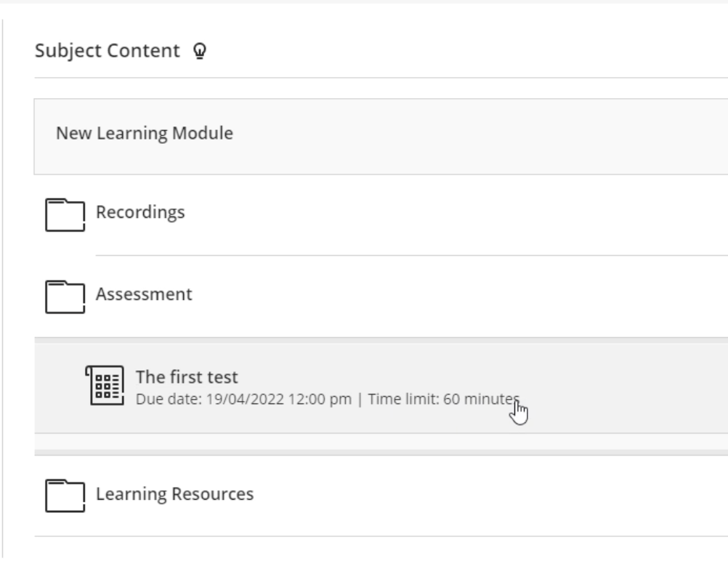Click the Time limit: 60 minutes text
728x587 pixels.
(444, 400)
